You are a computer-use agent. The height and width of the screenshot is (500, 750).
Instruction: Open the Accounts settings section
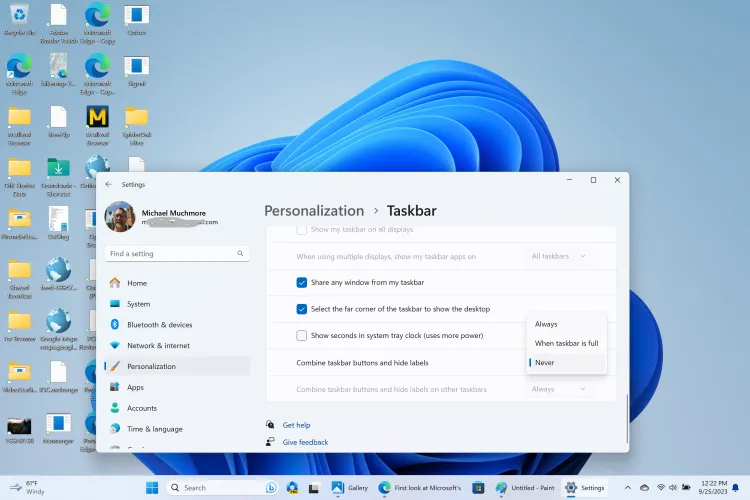(141, 408)
